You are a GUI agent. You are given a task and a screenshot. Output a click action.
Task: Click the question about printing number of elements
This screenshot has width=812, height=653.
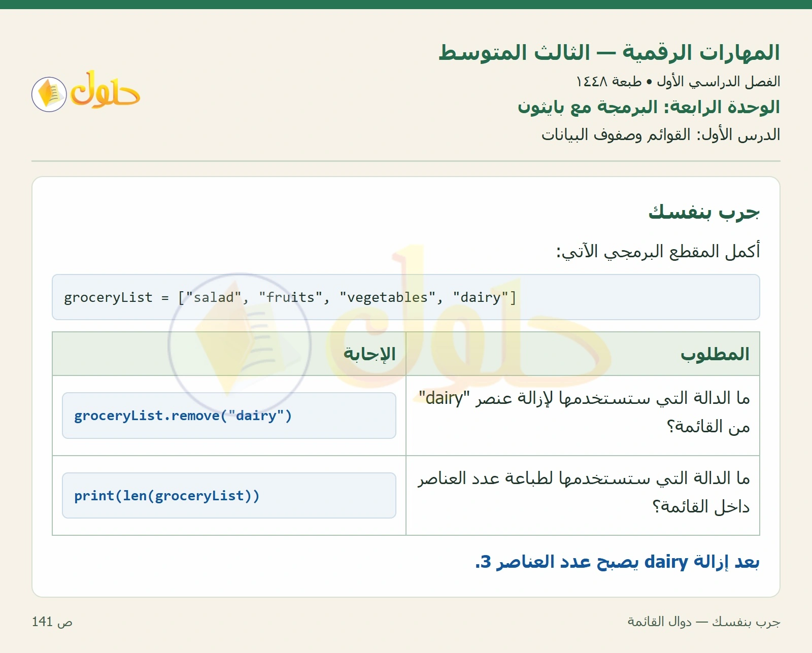584,492
